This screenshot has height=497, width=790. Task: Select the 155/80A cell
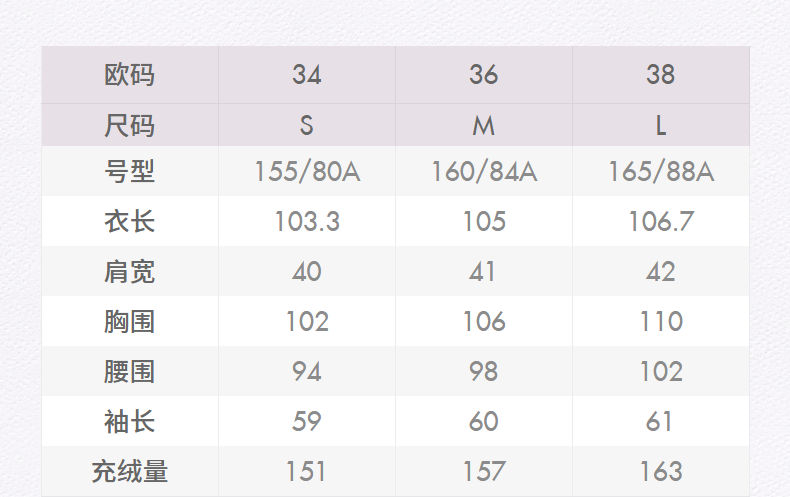pos(307,172)
